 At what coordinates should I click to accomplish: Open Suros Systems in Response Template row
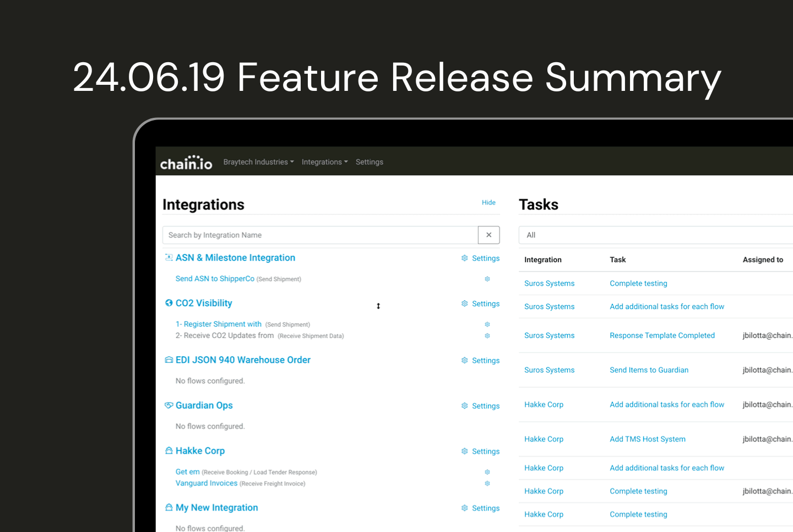click(549, 335)
